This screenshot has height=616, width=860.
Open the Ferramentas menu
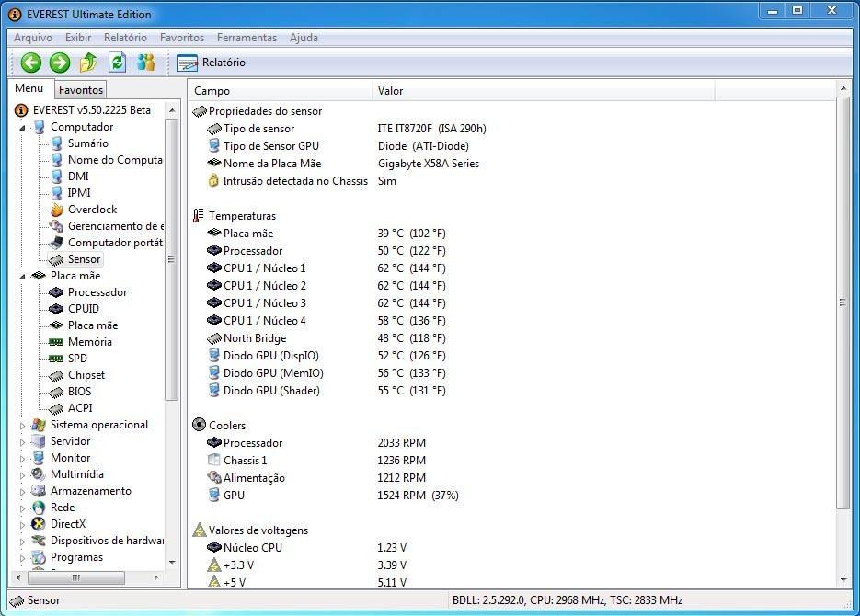(x=247, y=38)
